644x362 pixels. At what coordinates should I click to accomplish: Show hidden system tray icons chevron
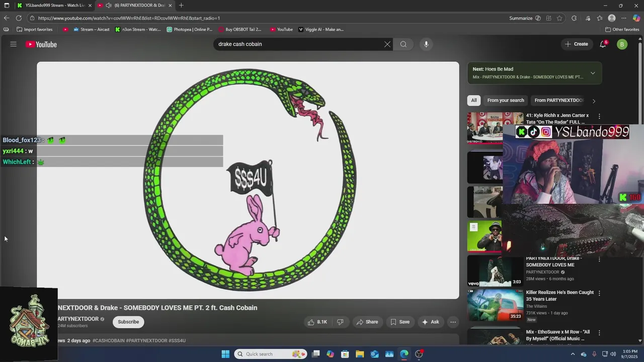573,354
